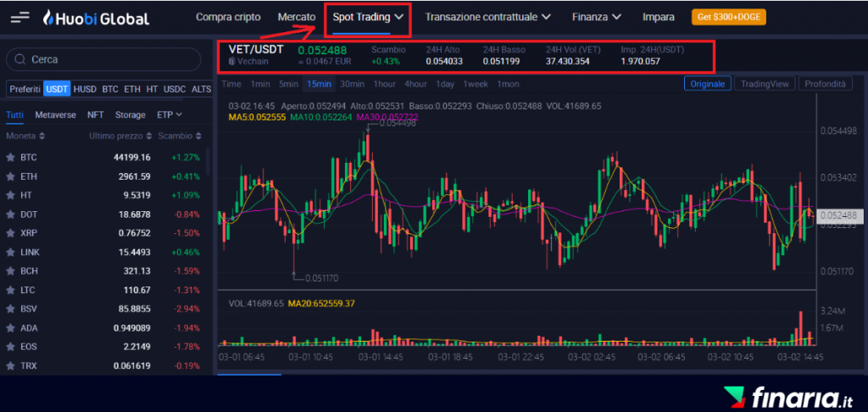Screen dimensions: 868x412
Task: Switch to TradingView chart mode
Action: [x=765, y=84]
